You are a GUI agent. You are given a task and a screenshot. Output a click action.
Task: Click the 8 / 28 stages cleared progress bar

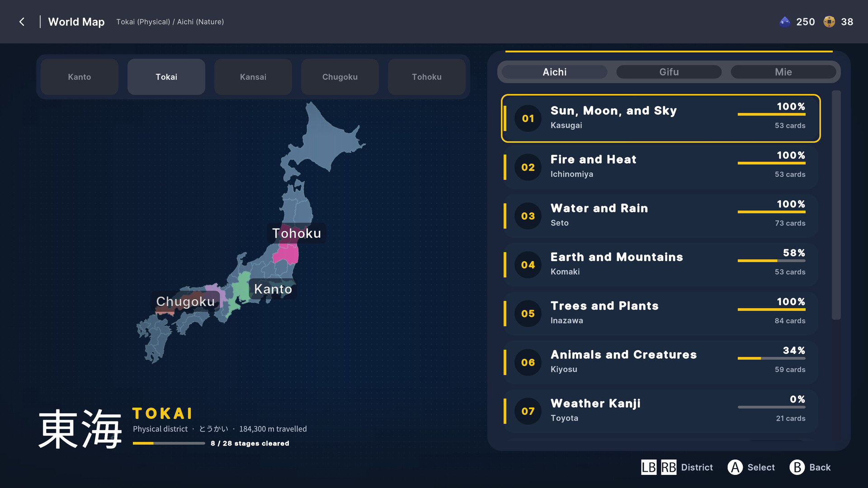click(x=169, y=443)
